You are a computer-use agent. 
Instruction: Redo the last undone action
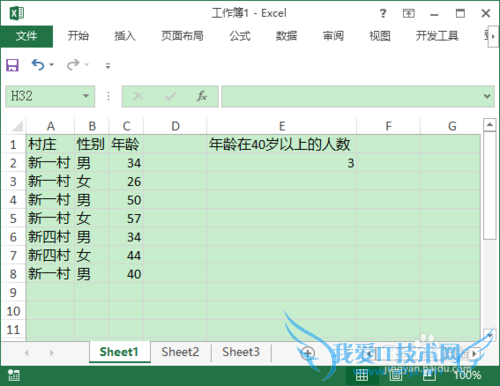point(73,65)
